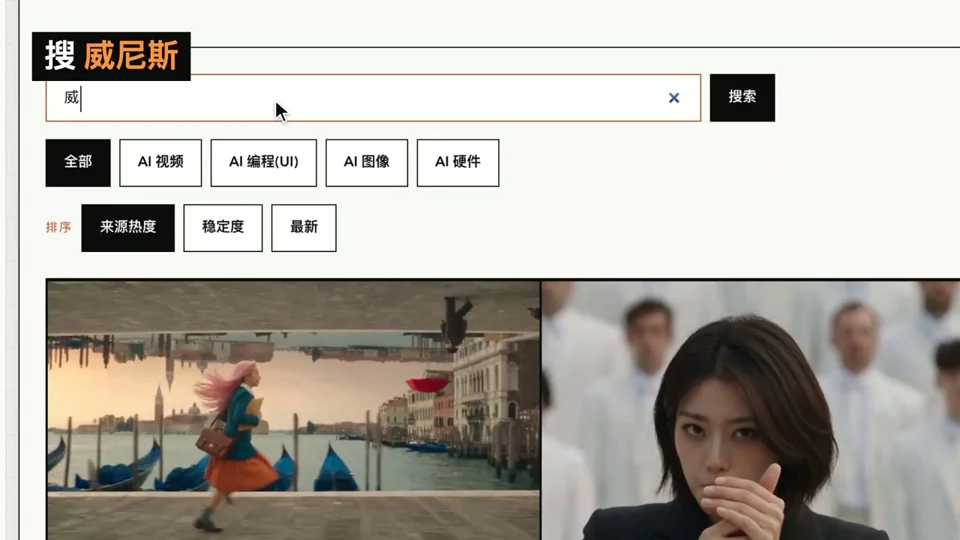
Task: Open the short-haired woman thumbnail
Action: 751,410
